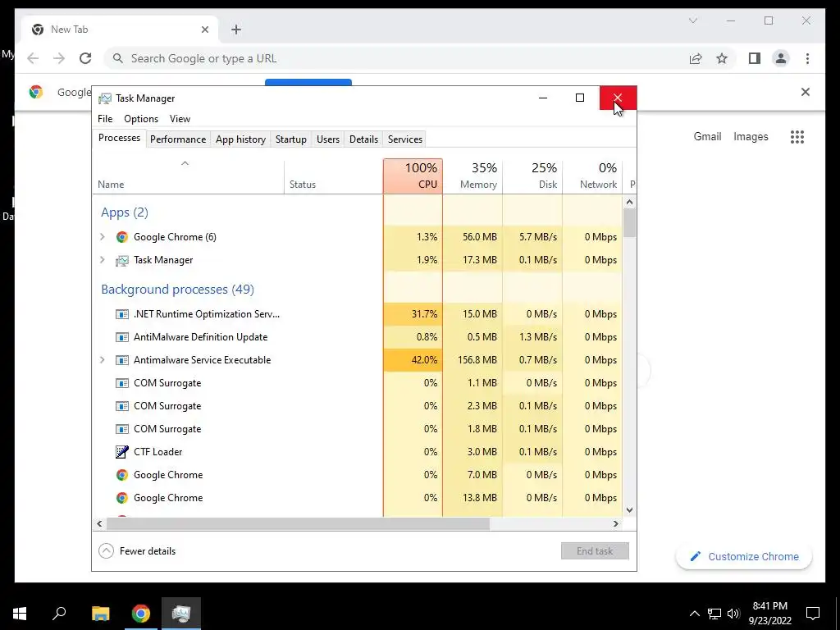Click the taskbar clock showing 8:41 PM
Screen dimensions: 840x630
point(770,614)
